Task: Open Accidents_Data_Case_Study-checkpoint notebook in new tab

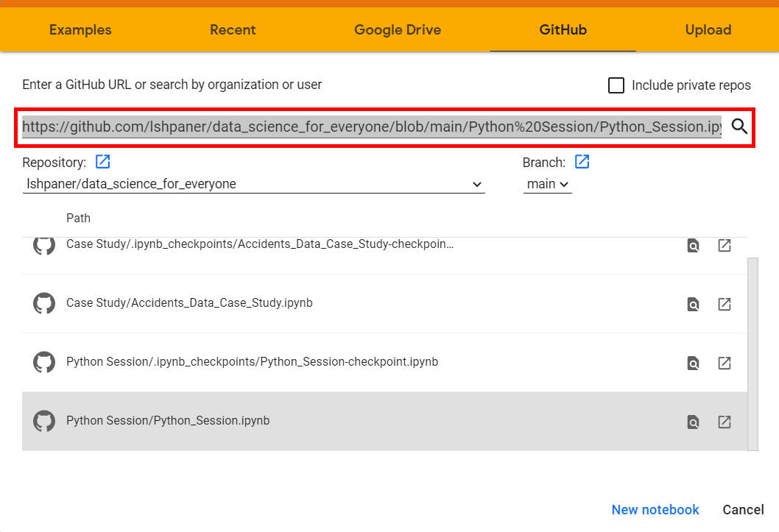Action: 725,245
